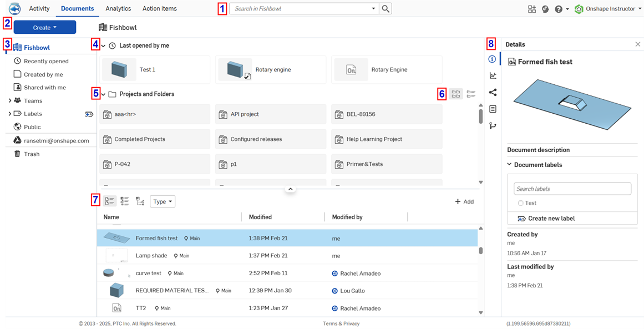Close the Details panel
Viewport: 644px width, 329px height.
[x=638, y=44]
